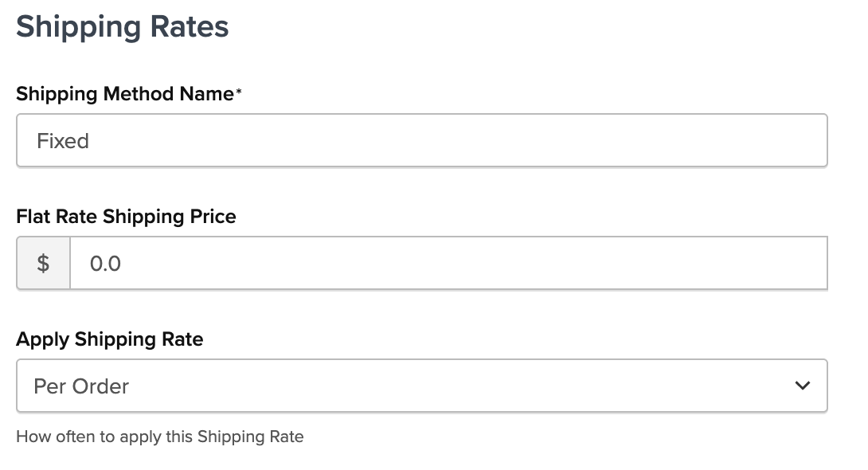Image resolution: width=868 pixels, height=470 pixels.
Task: Focus the Shipping Method Name field
Action: 422,141
